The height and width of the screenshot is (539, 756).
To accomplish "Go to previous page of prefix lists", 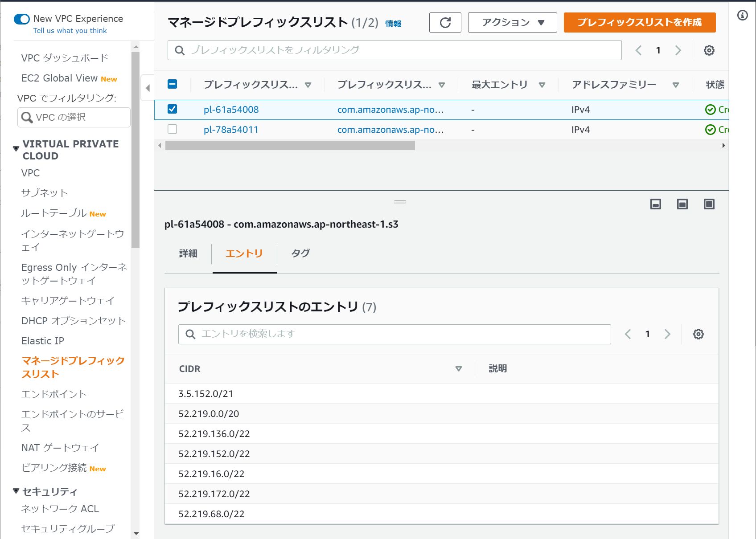I will pos(638,50).
